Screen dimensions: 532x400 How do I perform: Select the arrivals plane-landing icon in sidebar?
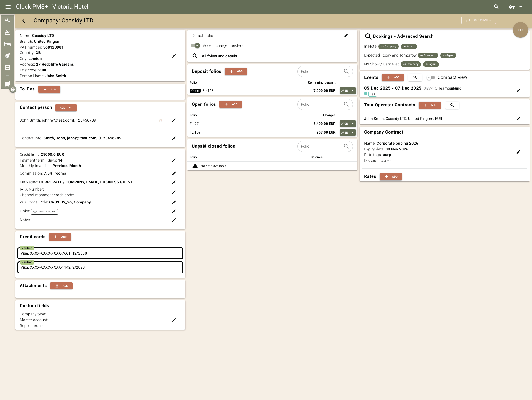(x=7, y=21)
